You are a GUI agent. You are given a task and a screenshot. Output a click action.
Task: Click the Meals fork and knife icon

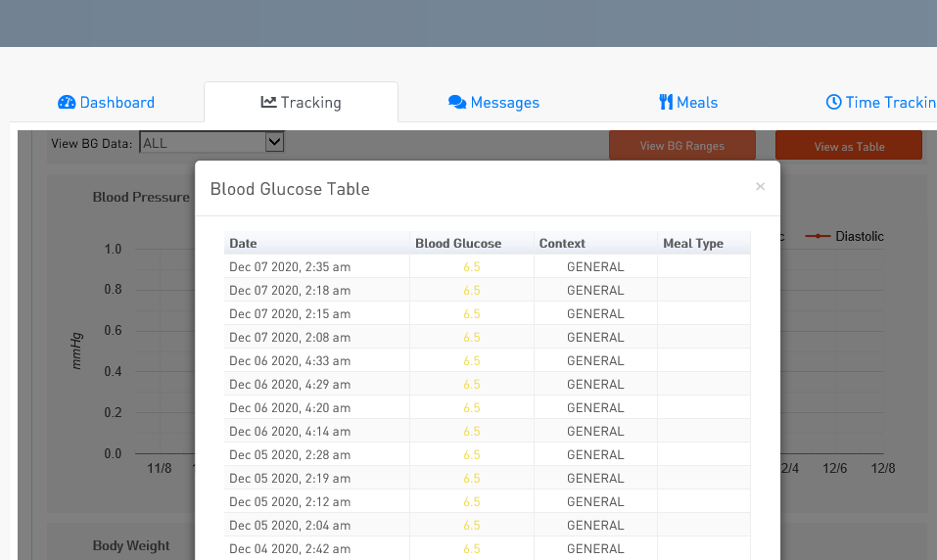point(666,103)
